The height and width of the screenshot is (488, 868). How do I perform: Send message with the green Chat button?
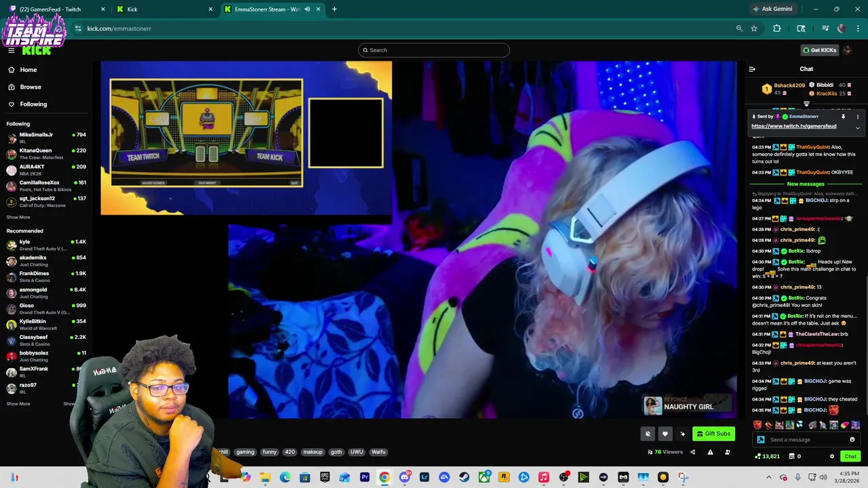tap(850, 457)
